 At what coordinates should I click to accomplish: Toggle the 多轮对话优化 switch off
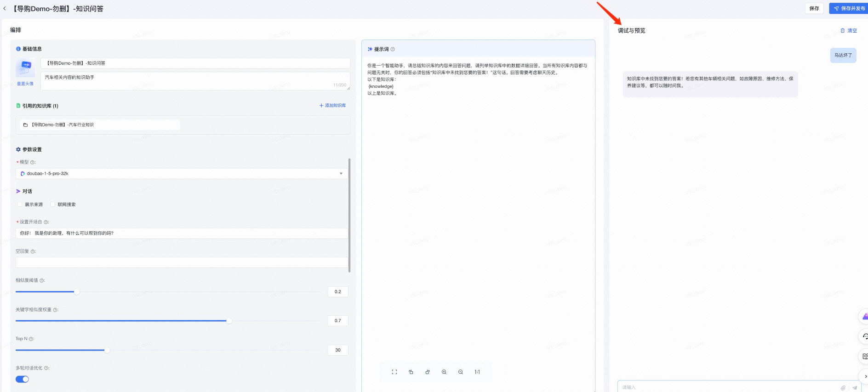[x=22, y=379]
